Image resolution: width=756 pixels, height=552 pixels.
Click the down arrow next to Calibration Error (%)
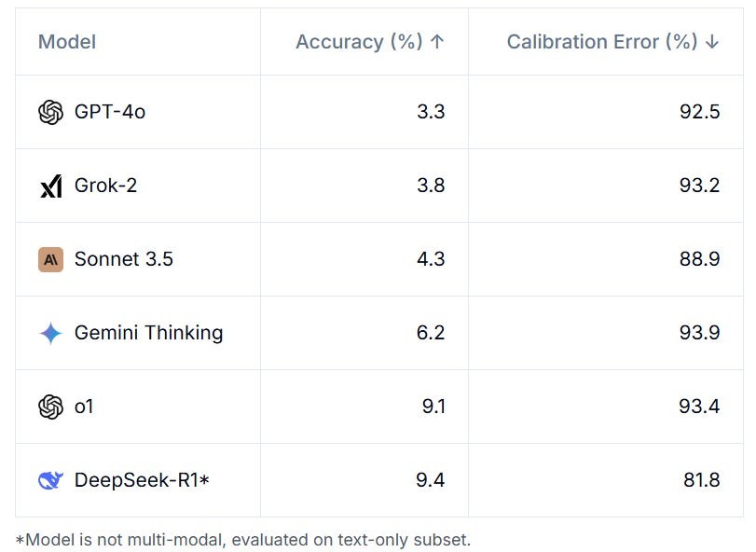pyautogui.click(x=712, y=42)
